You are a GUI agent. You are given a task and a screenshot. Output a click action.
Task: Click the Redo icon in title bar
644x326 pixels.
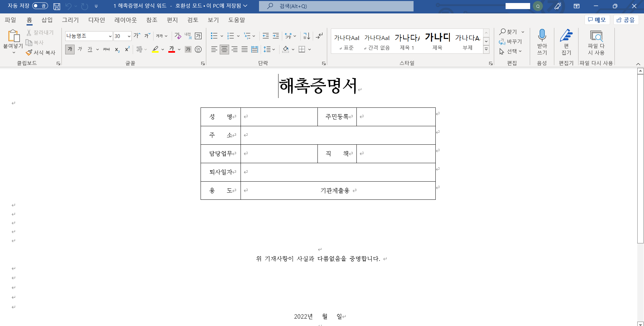[x=85, y=6]
